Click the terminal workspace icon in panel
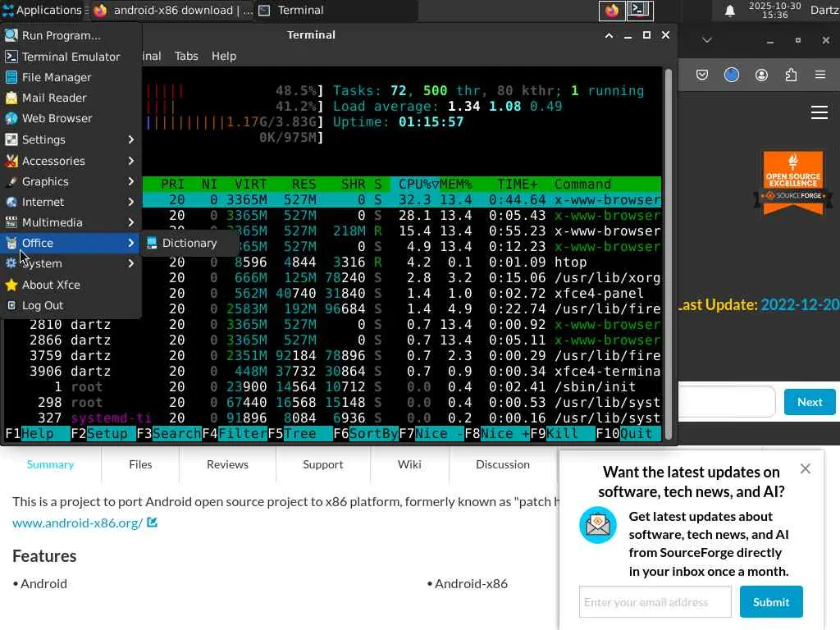This screenshot has height=630, width=840. [640, 11]
